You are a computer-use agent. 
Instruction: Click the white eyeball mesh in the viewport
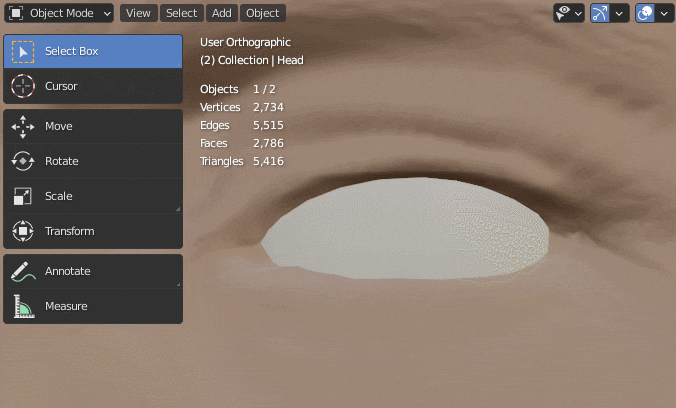point(405,229)
